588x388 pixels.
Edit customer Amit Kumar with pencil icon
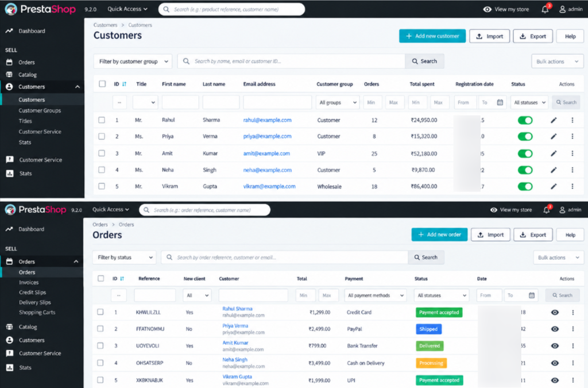click(554, 153)
